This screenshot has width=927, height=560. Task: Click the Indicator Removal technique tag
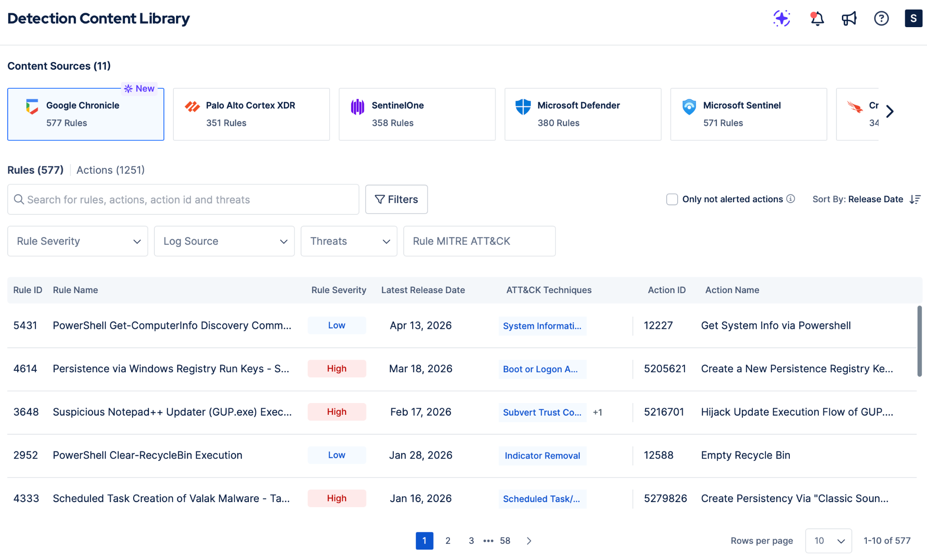(542, 456)
